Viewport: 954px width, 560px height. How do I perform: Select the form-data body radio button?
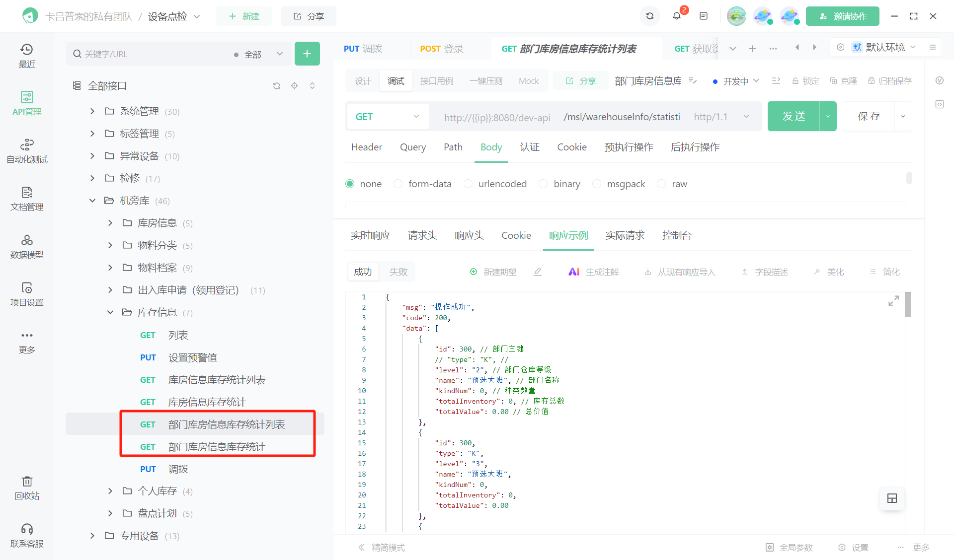click(398, 184)
